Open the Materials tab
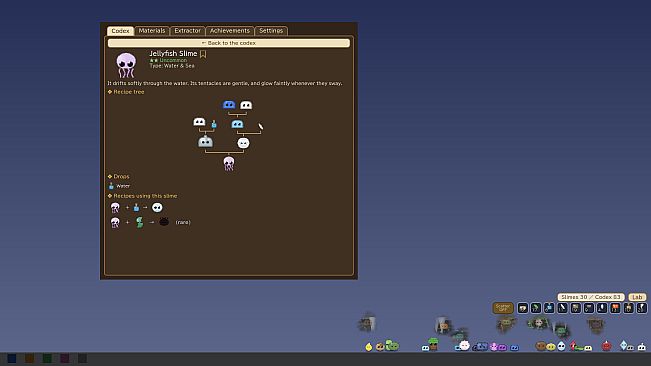651x366 pixels. click(x=152, y=31)
